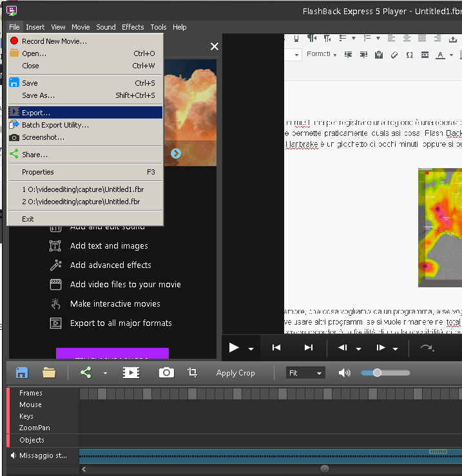Click the timeline scroll left arrow
The width and height of the screenshot is (462, 476).
coord(84,469)
